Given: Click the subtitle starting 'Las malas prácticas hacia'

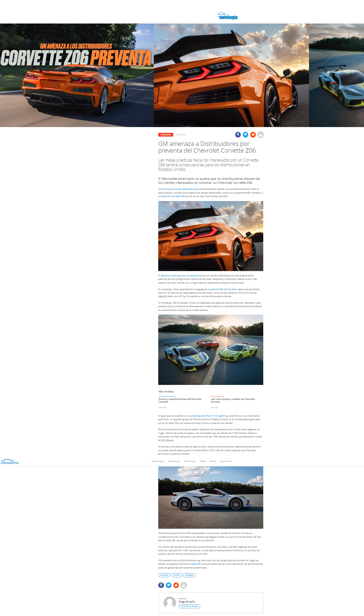Looking at the screenshot, I should pos(208,165).
